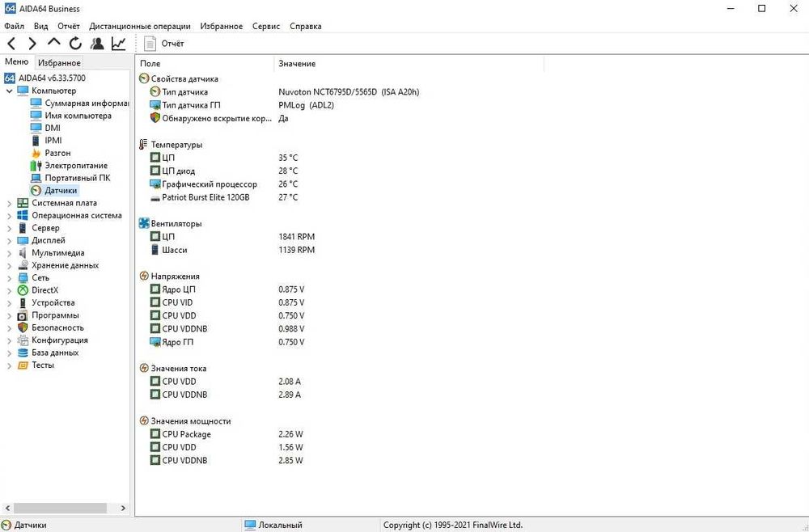Click sidebar horizontal scrollbar left arrow
The image size is (809, 532).
[7, 509]
